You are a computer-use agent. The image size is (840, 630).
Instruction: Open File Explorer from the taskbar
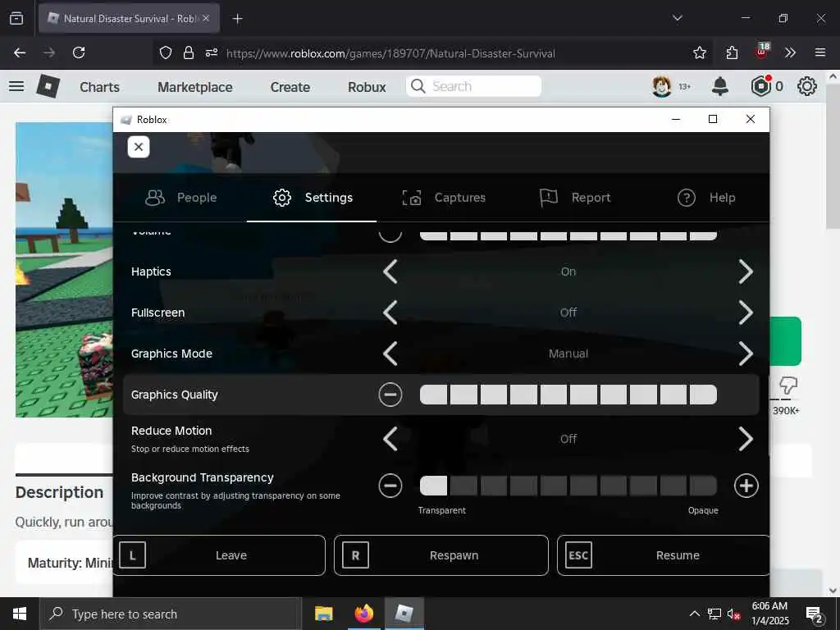(x=323, y=614)
